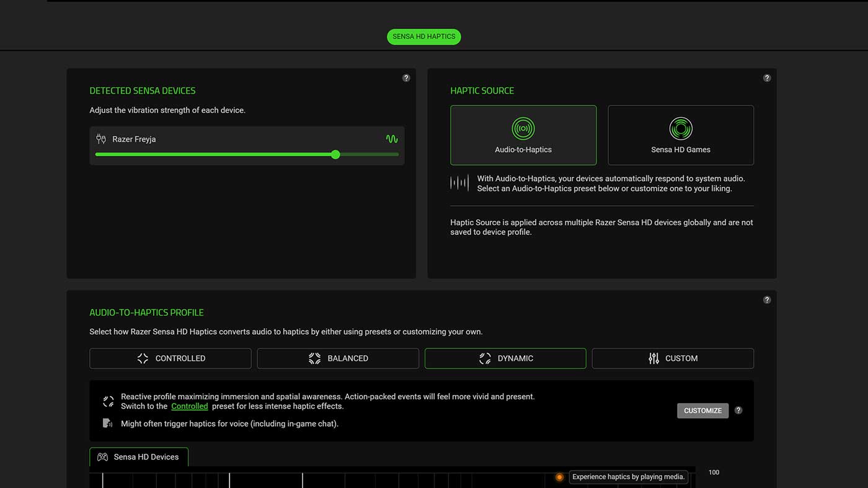Screen dimensions: 868x488
Task: Click the Dynamic preset icon
Action: coord(485,358)
